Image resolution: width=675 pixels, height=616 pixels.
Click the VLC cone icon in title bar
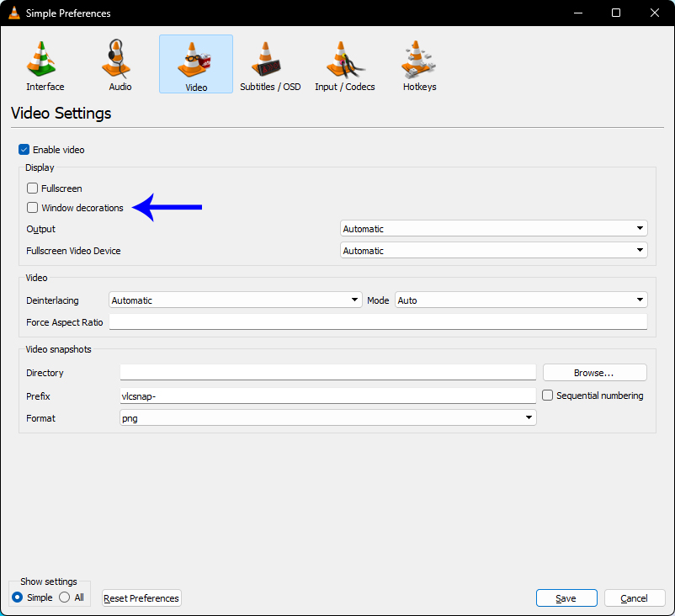[13, 13]
